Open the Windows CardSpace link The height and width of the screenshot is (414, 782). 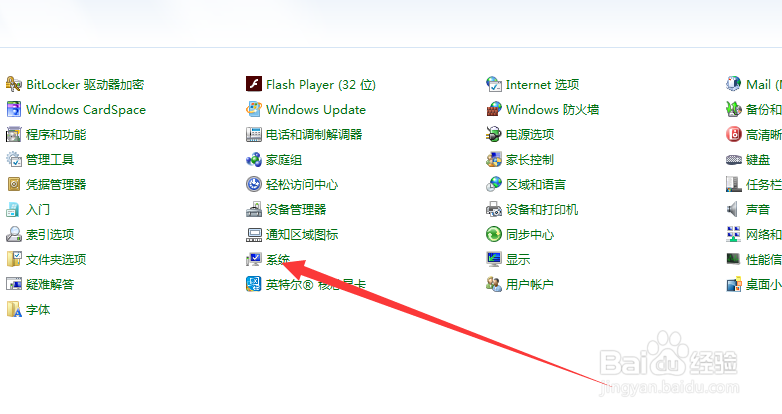[x=86, y=110]
